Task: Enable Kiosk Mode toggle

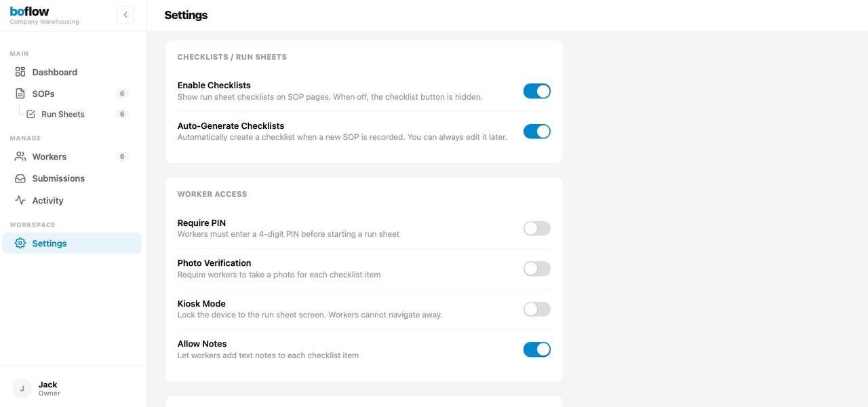Action: (x=536, y=309)
